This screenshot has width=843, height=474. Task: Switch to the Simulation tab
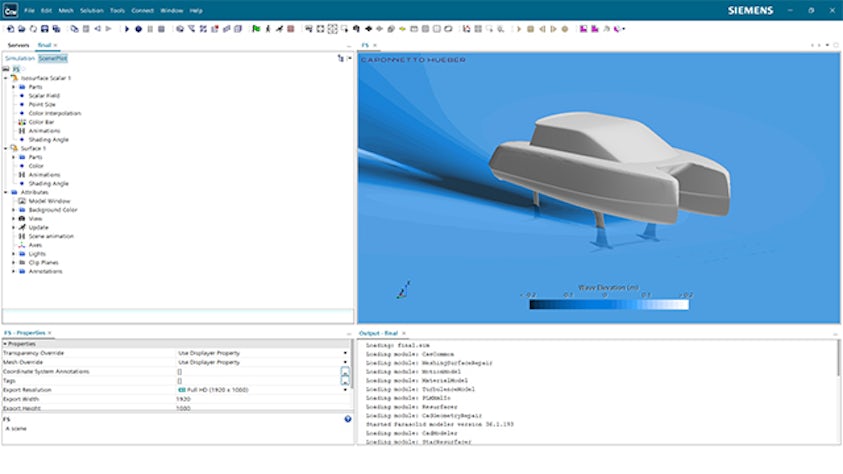click(x=20, y=58)
